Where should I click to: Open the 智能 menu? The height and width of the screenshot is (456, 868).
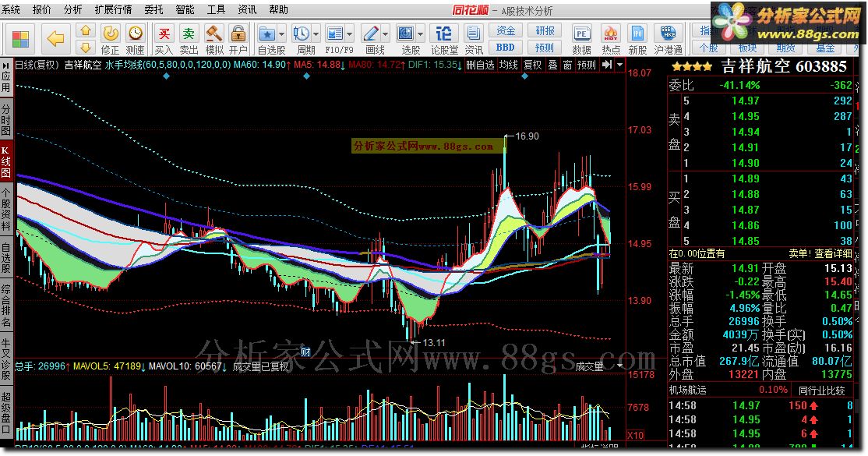(185, 9)
